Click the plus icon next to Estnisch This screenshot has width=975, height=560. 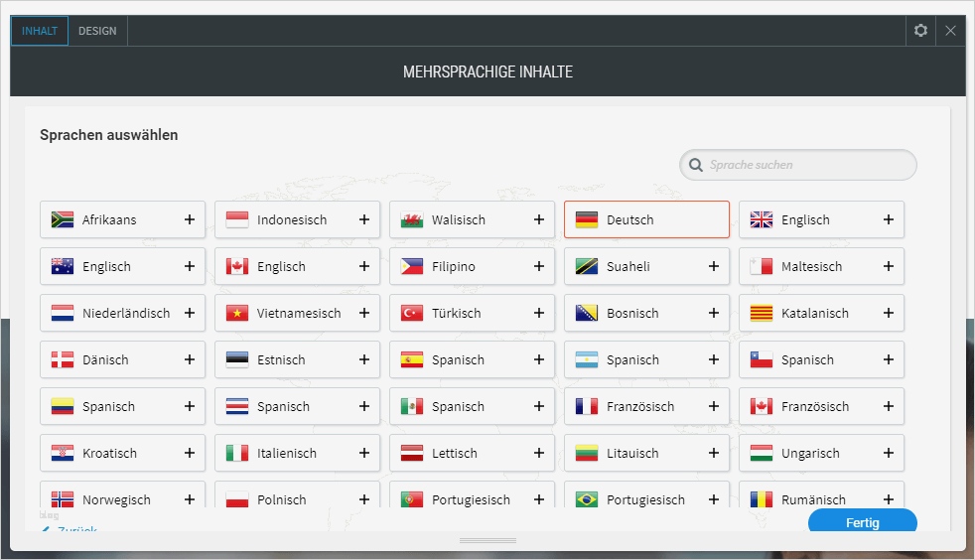point(364,359)
